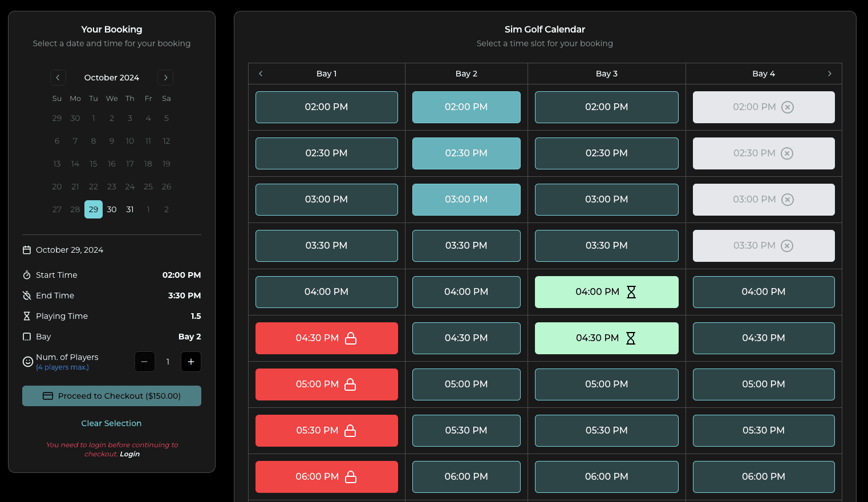The width and height of the screenshot is (868, 502).
Task: Click hourglass icon on Bay 3 04:00 PM
Action: click(631, 292)
